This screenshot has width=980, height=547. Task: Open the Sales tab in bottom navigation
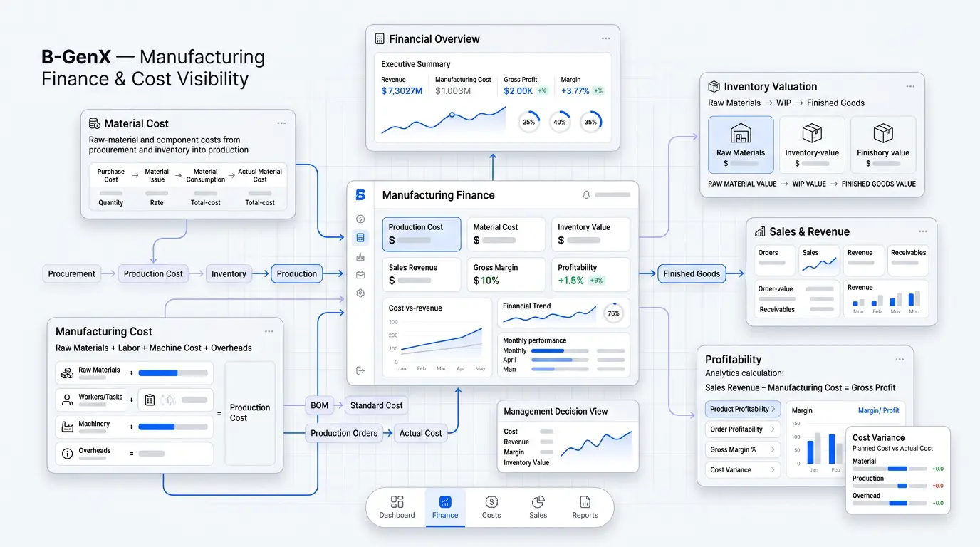pos(538,507)
